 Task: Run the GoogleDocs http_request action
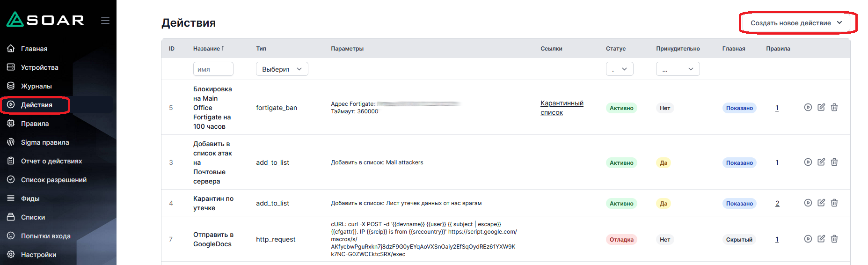tap(808, 239)
